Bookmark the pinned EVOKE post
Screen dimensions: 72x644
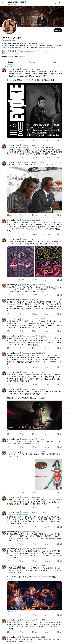(x=58, y=140)
